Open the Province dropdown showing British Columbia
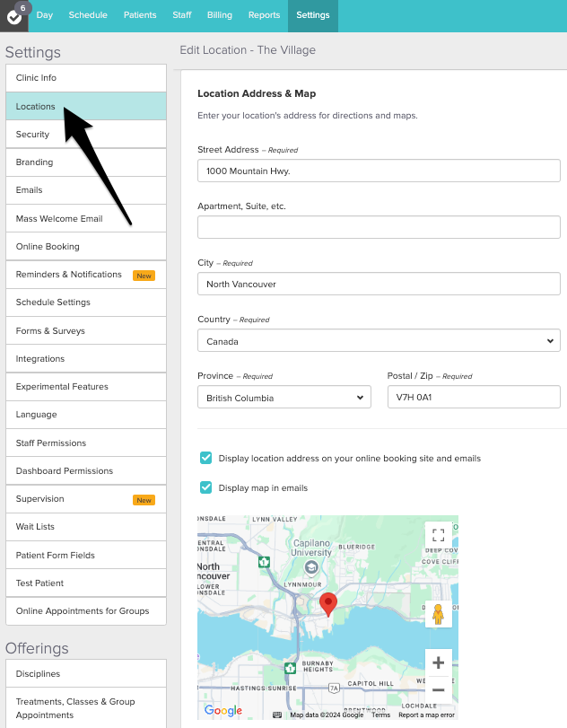The image size is (567, 728). (284, 398)
